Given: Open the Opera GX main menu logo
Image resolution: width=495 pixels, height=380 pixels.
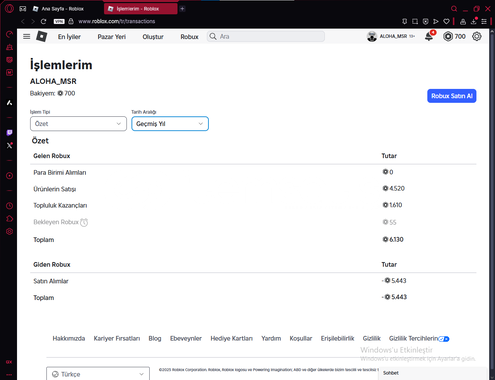Looking at the screenshot, I should [x=9, y=8].
